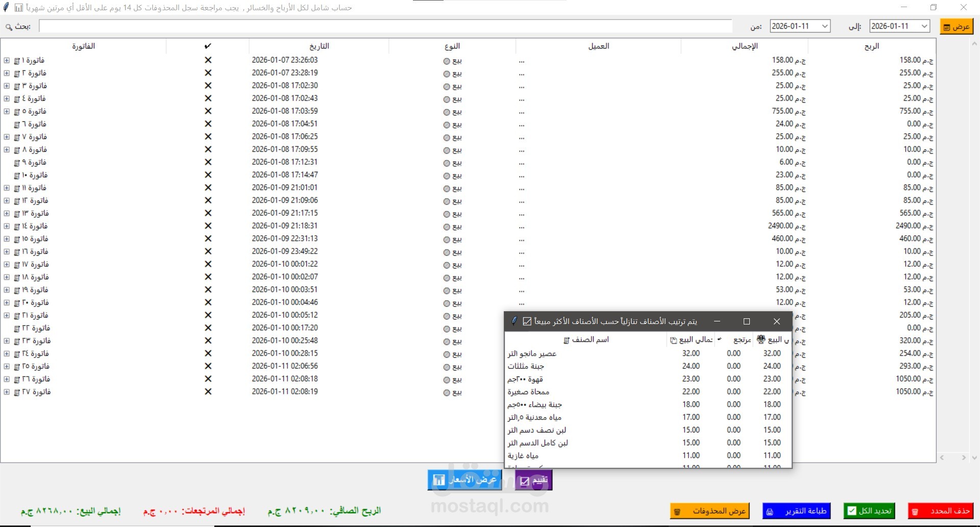This screenshot has height=527, width=980.
Task: Toggle the X selection mark for فاتورة ١٢
Action: [208, 200]
